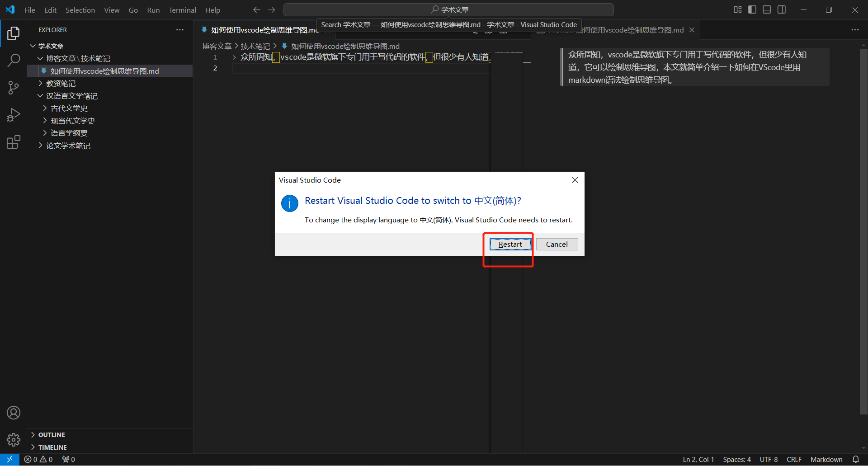Click Ln 2, Col 1 in status bar
The image size is (868, 466).
coord(698,459)
